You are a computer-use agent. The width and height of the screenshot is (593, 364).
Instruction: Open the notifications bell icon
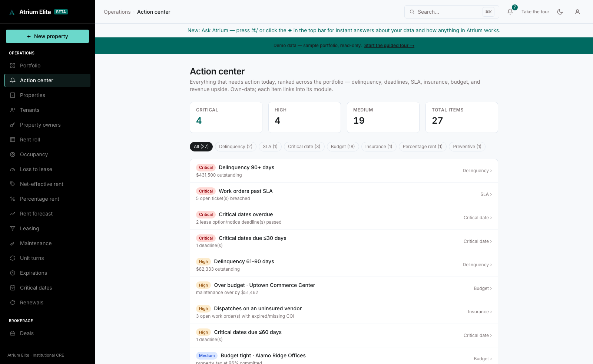510,12
